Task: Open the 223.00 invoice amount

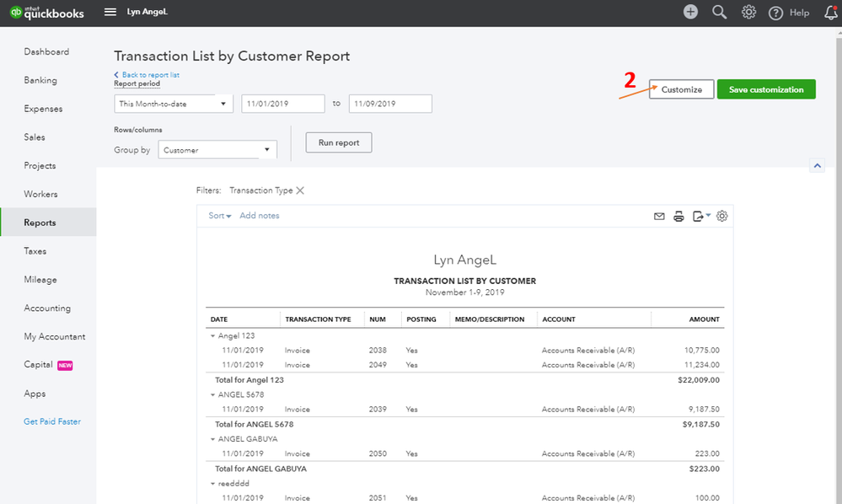Action: 707,454
